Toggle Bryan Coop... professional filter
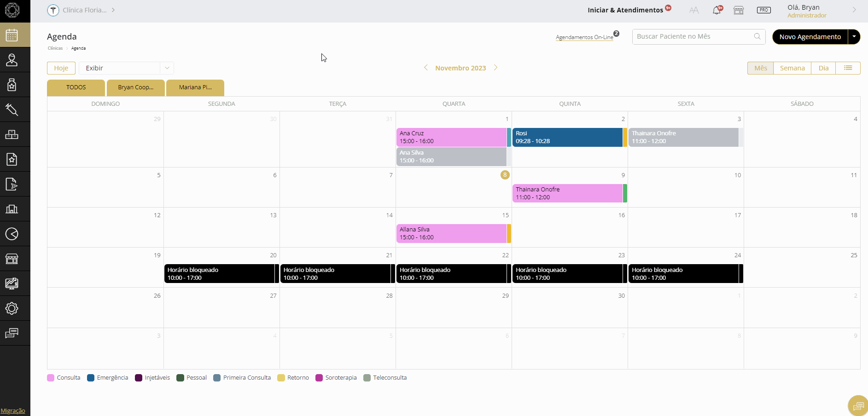The height and width of the screenshot is (416, 868). point(135,87)
